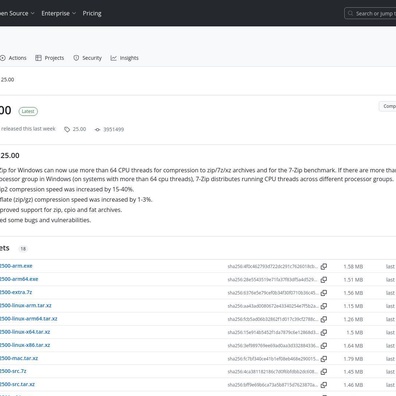Image resolution: width=396 pixels, height=396 pixels.
Task: Copy sha256 hash for 2500-linux-x64.tar.xz
Action: point(324,332)
